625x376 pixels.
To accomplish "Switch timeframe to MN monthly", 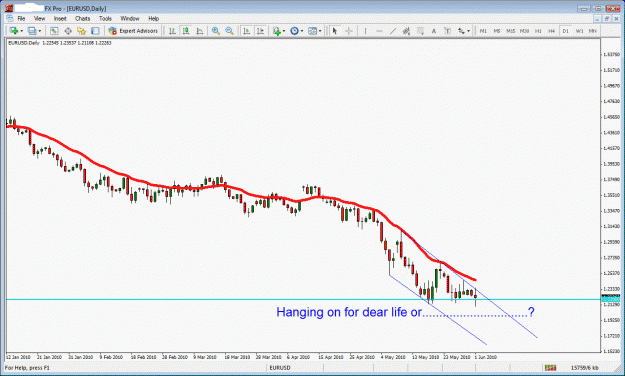I will [593, 31].
